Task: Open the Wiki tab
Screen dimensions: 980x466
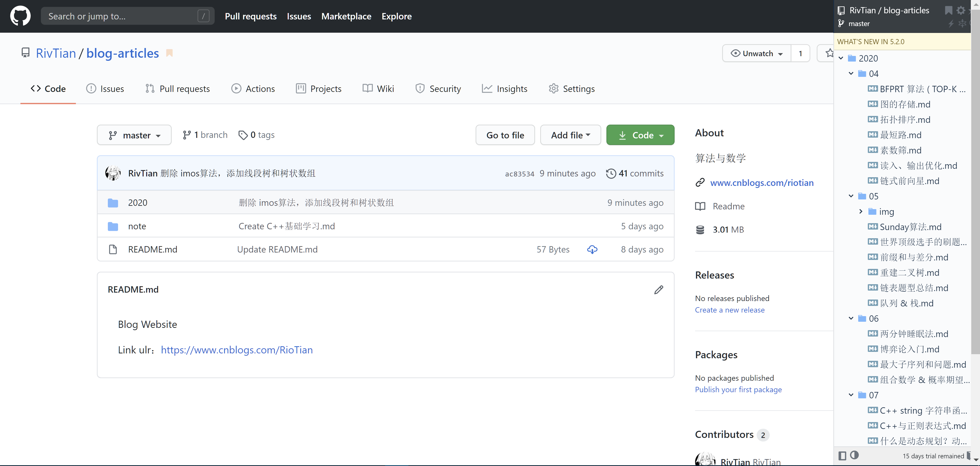Action: (378, 89)
